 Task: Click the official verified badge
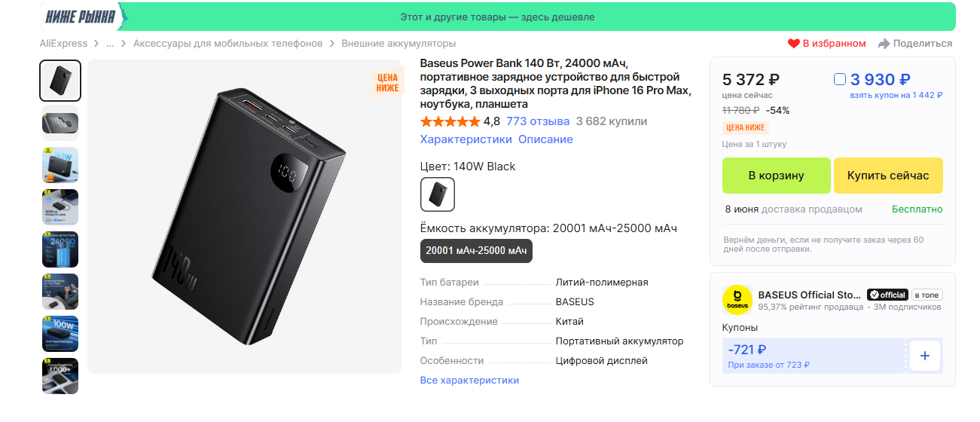887,295
